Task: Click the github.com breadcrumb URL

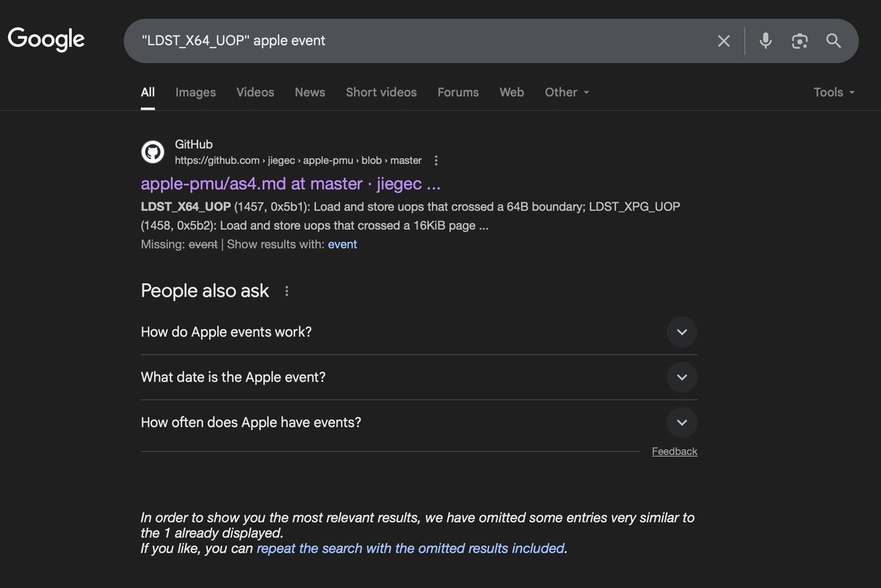Action: coord(298,160)
